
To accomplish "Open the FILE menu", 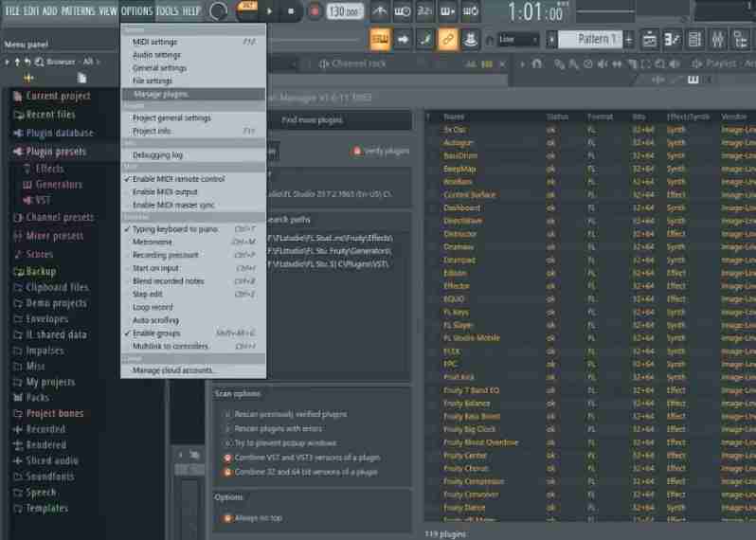I will (12, 10).
